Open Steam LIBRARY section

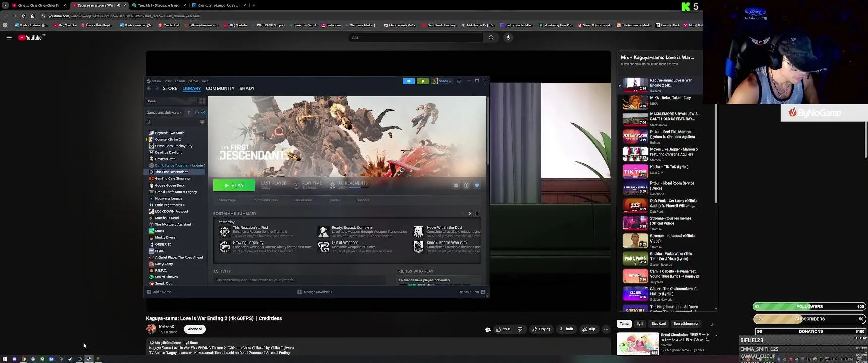[x=192, y=88]
